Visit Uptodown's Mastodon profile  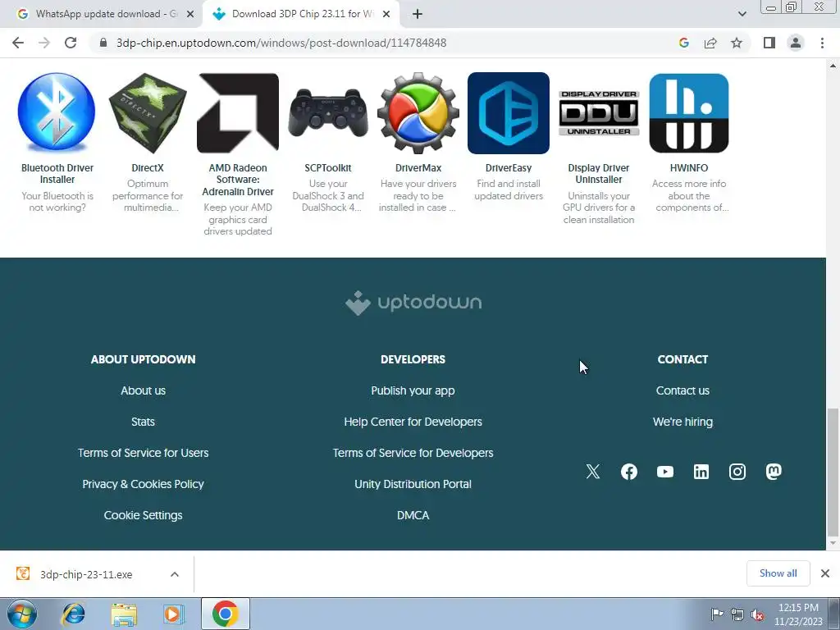pos(774,472)
